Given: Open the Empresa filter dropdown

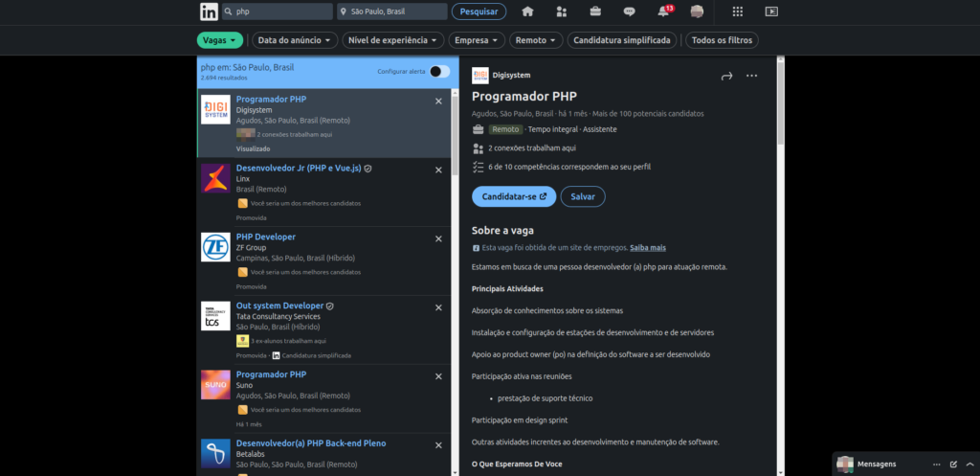Looking at the screenshot, I should tap(477, 40).
